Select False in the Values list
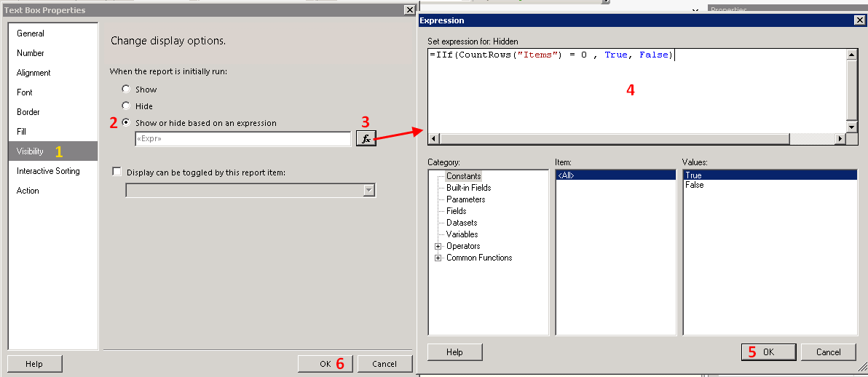Screen dimensions: 868x377 (770, 185)
